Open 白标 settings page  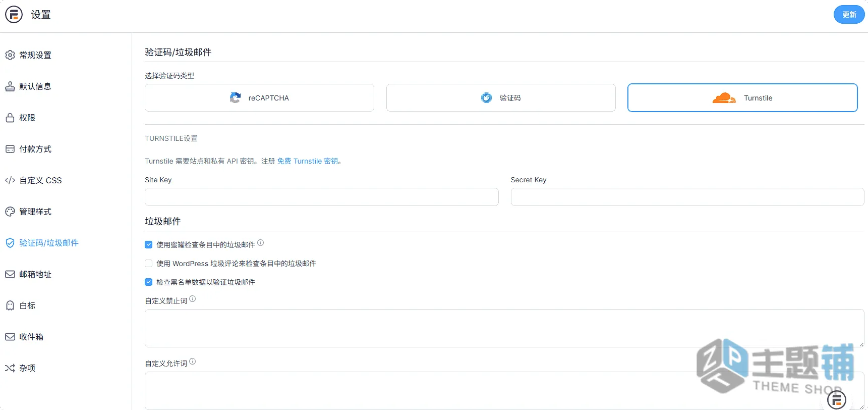[x=27, y=305]
